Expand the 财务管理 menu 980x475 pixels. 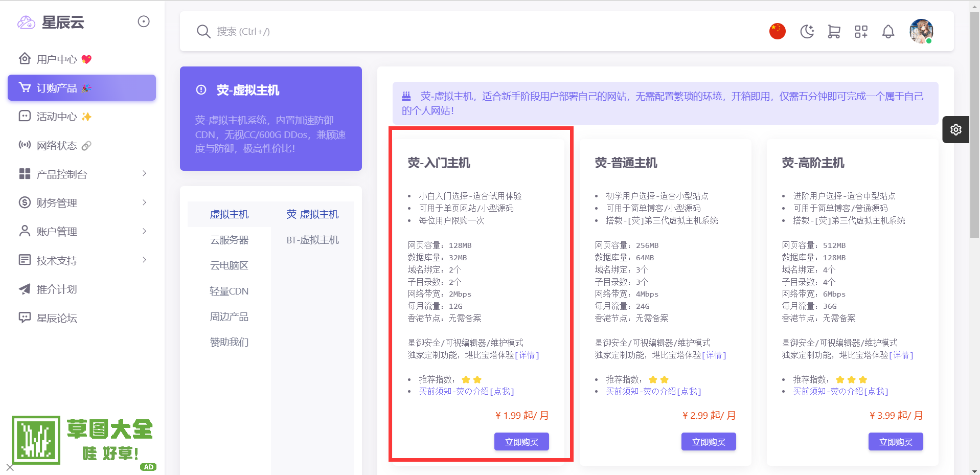[82, 203]
